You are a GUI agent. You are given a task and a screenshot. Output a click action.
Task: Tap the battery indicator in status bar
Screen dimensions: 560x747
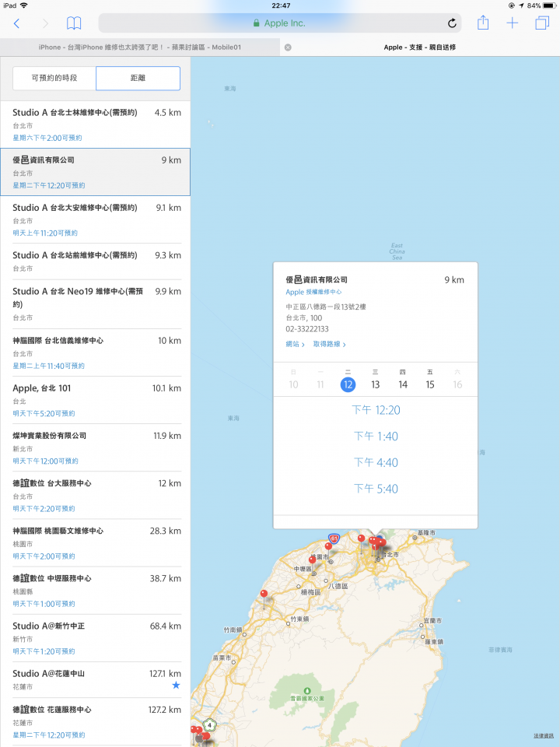(550, 5)
